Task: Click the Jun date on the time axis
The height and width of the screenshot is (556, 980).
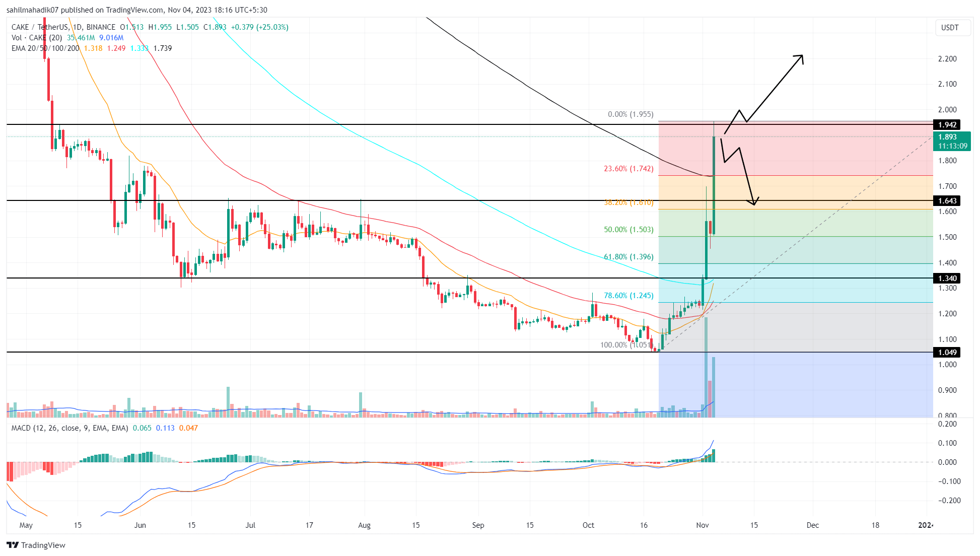Action: [140, 525]
